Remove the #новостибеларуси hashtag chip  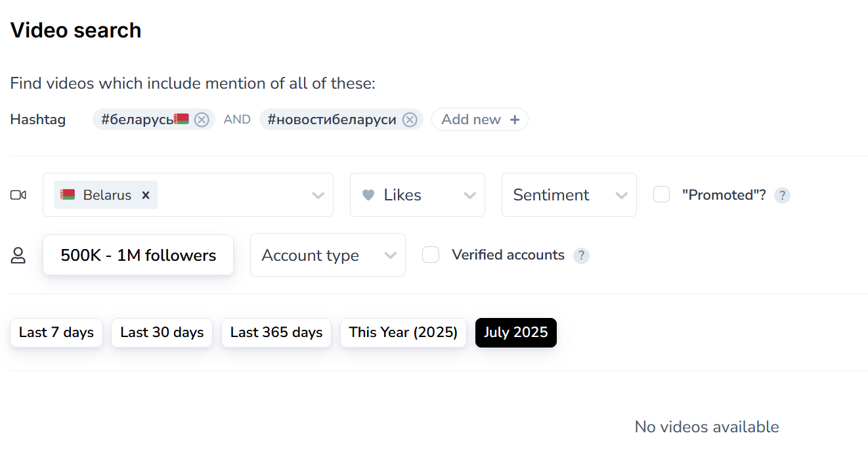[x=410, y=120]
